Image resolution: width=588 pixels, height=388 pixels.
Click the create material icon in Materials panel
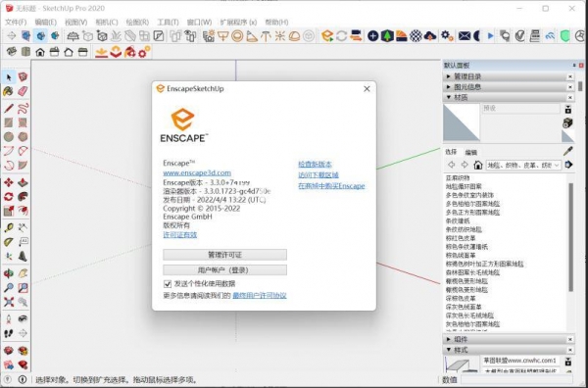coord(567,122)
